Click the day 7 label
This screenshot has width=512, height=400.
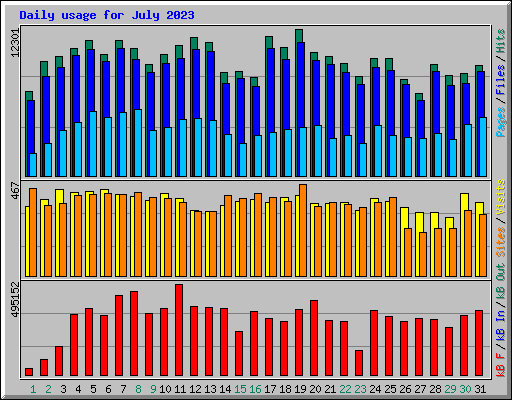pos(123,389)
